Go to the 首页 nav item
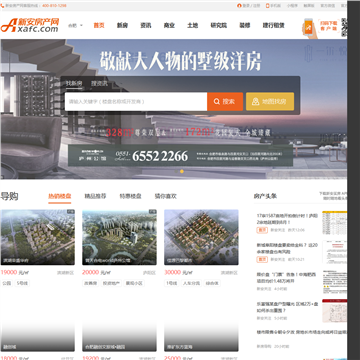 [x=99, y=25]
